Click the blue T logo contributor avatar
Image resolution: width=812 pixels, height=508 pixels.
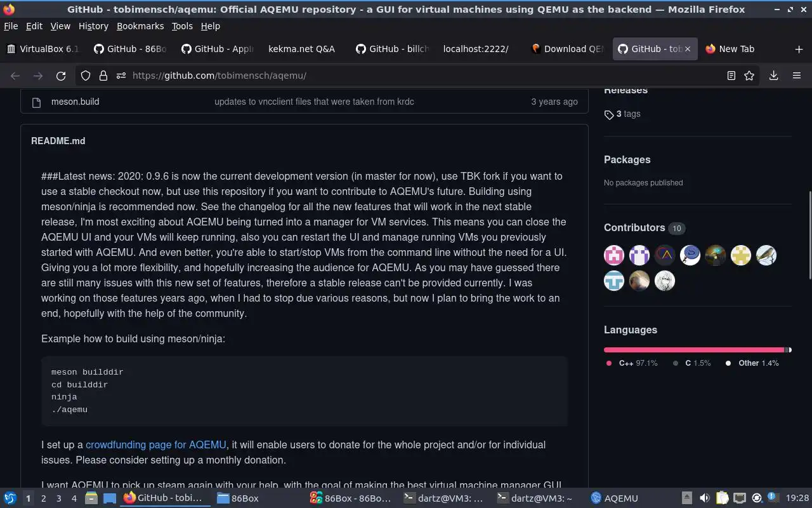coord(614,281)
